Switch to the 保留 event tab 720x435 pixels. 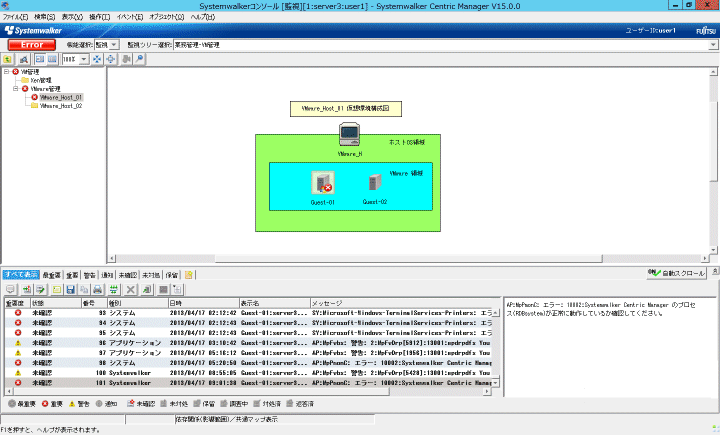click(x=172, y=275)
